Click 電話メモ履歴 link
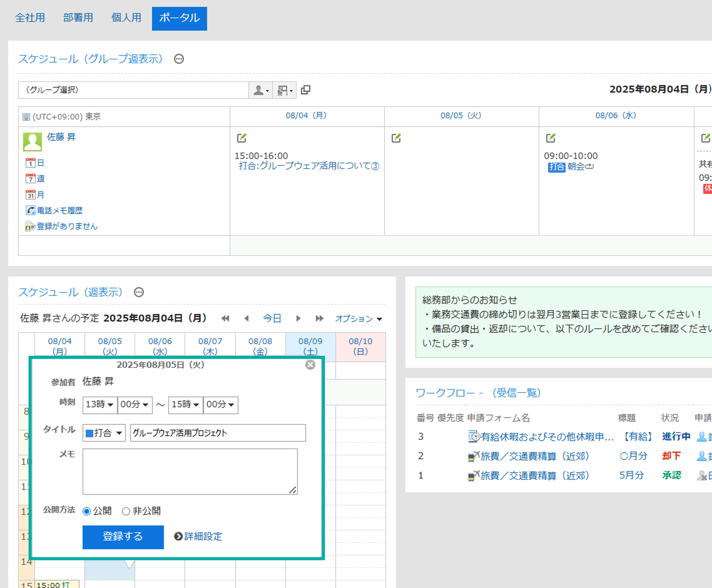The image size is (712, 588). coord(60,210)
